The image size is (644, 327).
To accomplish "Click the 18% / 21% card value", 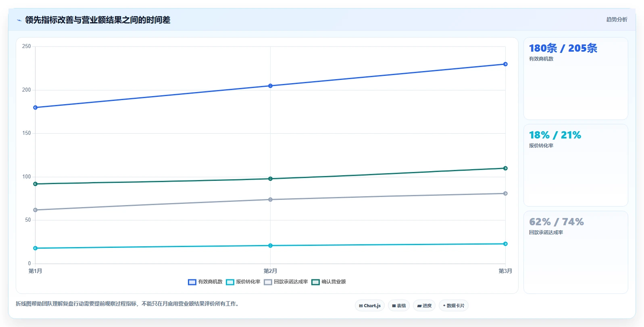I will coord(555,135).
